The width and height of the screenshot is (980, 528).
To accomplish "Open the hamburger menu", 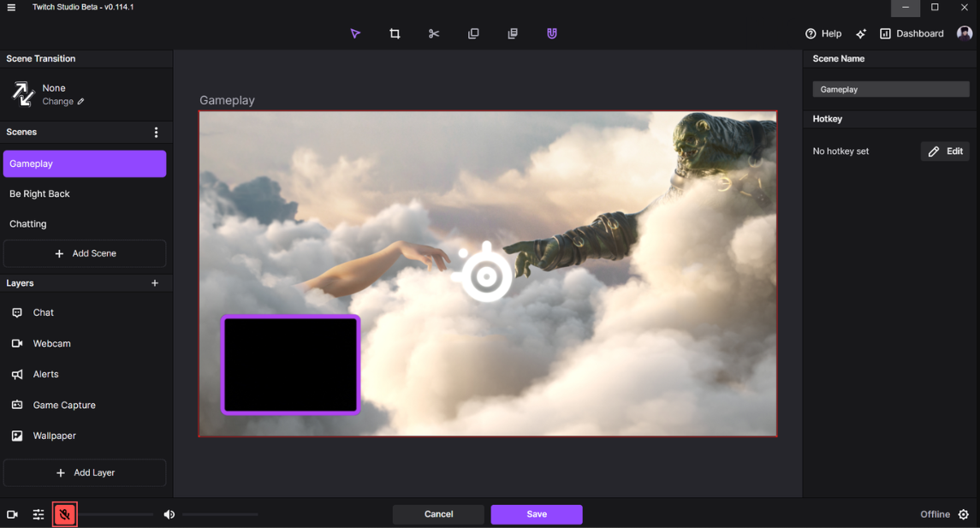I will tap(11, 8).
